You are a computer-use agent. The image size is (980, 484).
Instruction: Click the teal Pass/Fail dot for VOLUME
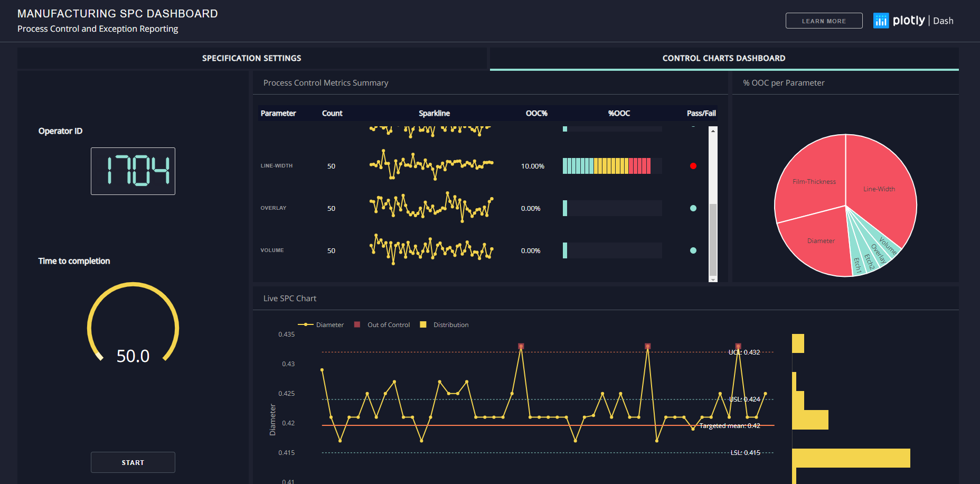pyautogui.click(x=693, y=250)
